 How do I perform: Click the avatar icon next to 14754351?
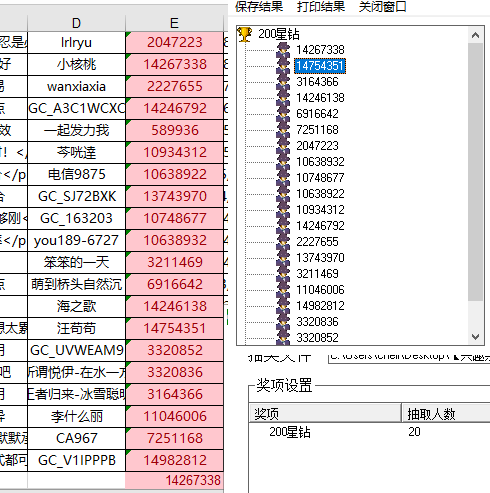[283, 66]
